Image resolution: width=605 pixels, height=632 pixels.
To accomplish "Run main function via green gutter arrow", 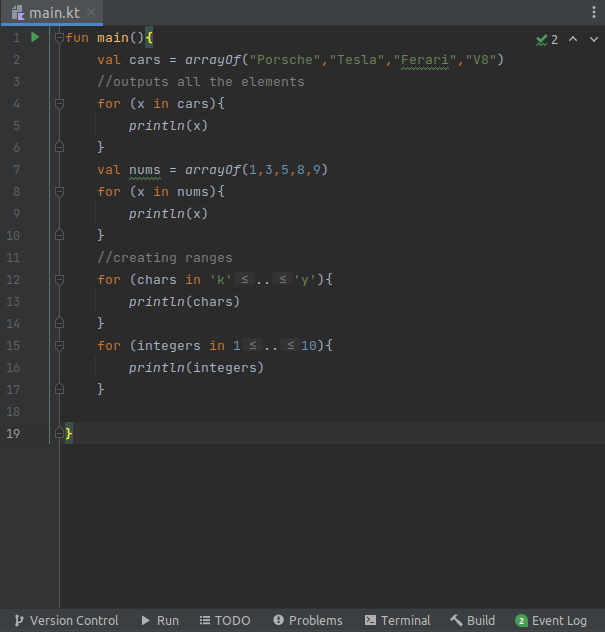I will [35, 37].
